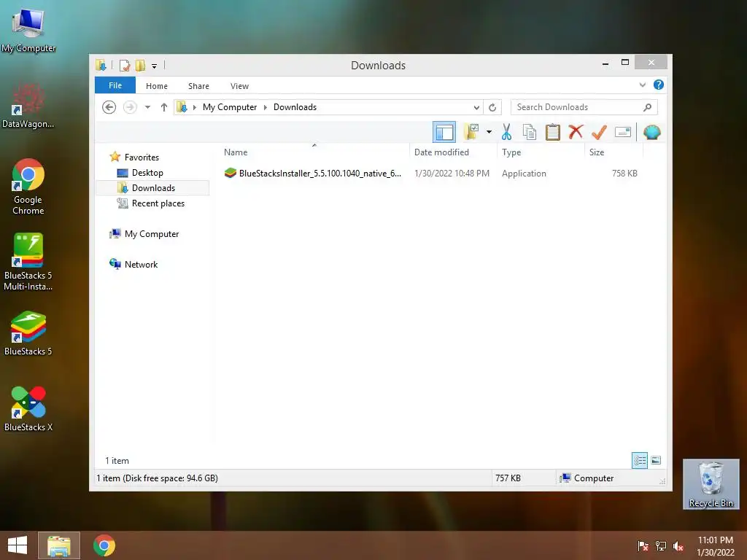Switch to large icons view
The height and width of the screenshot is (560, 747).
(x=656, y=460)
